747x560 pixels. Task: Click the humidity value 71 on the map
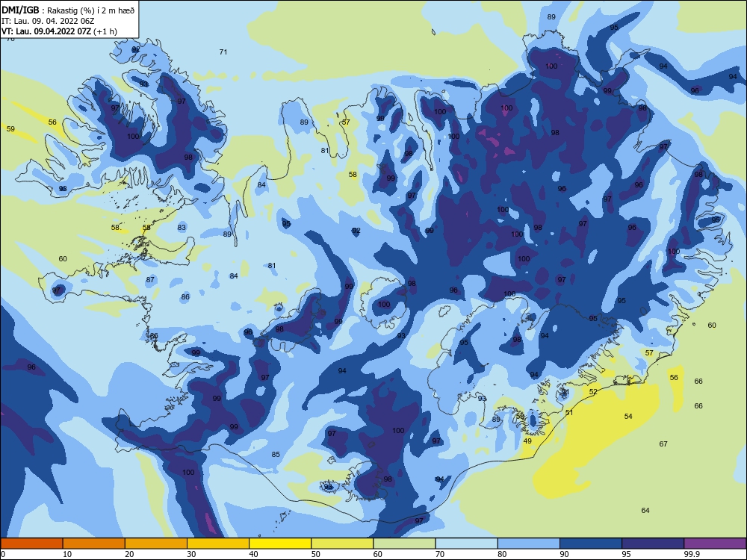223,52
